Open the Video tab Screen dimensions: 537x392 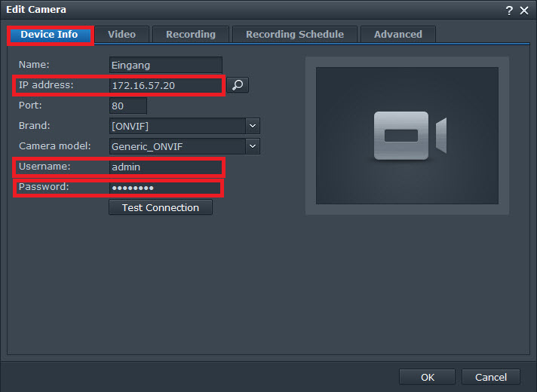(121, 34)
